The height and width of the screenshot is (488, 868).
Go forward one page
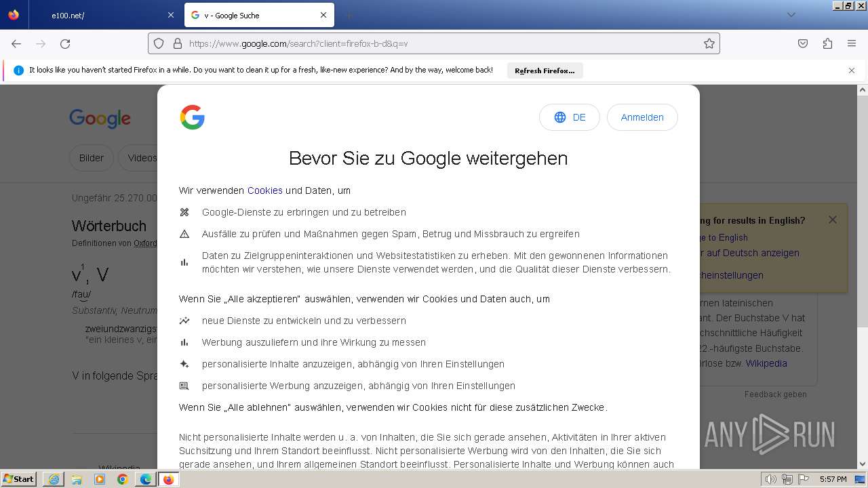click(41, 43)
